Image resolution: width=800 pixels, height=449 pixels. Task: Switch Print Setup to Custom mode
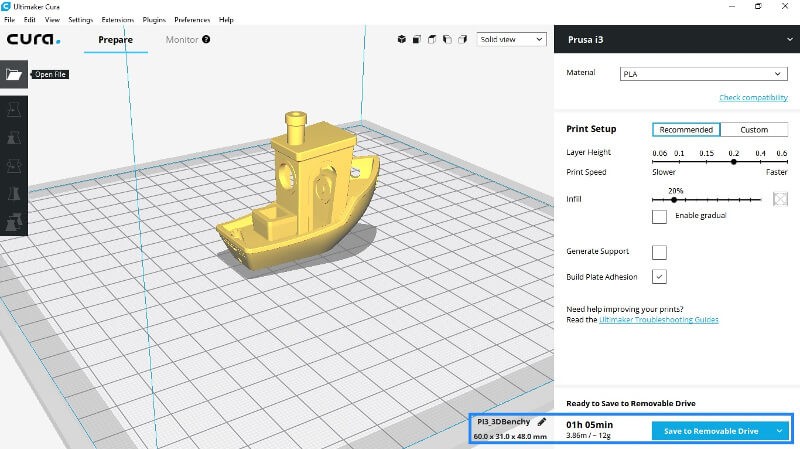(x=754, y=129)
